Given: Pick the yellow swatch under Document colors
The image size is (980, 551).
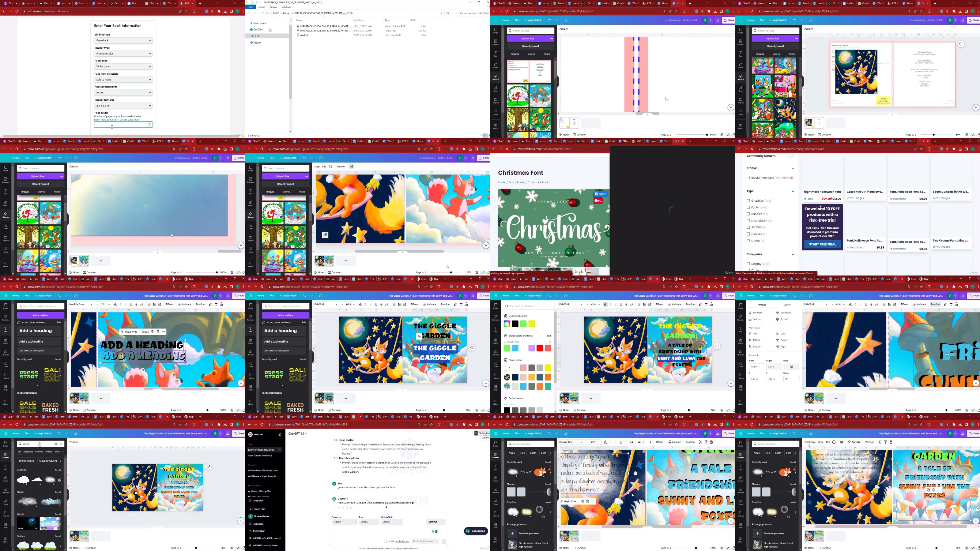Looking at the screenshot, I should (x=531, y=324).
